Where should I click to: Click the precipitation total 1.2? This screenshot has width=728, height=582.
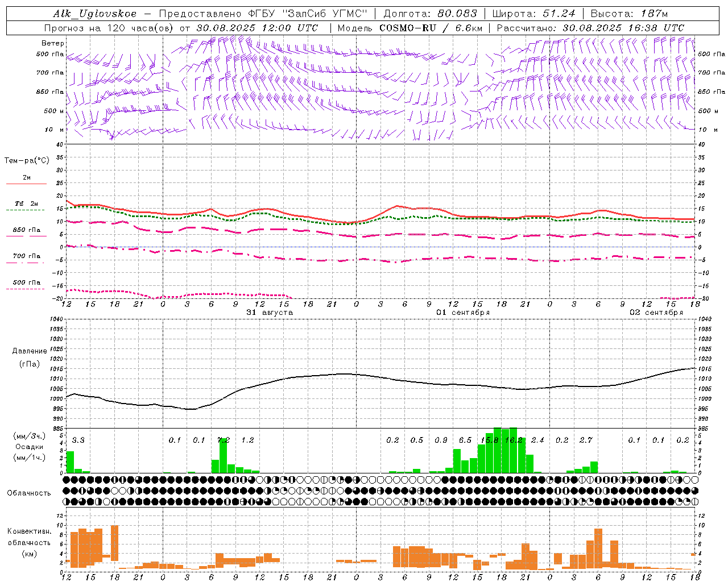click(x=247, y=440)
